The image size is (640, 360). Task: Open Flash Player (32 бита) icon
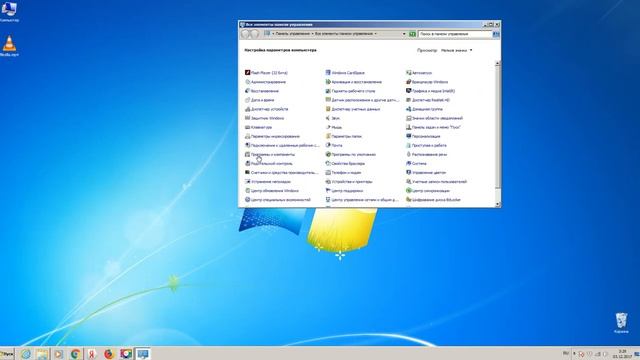click(x=247, y=73)
